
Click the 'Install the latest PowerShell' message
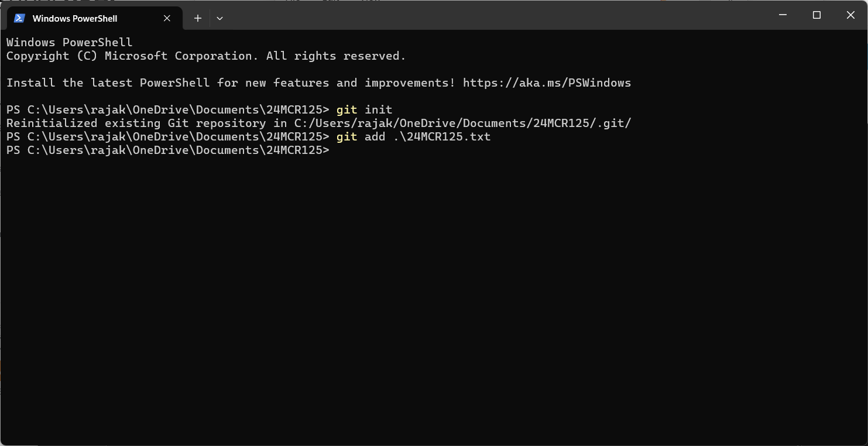318,83
